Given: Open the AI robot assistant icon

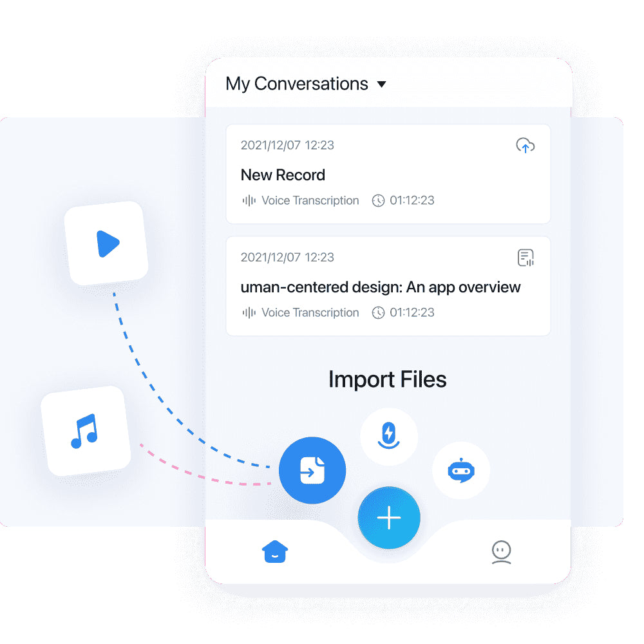Looking at the screenshot, I should click(461, 470).
